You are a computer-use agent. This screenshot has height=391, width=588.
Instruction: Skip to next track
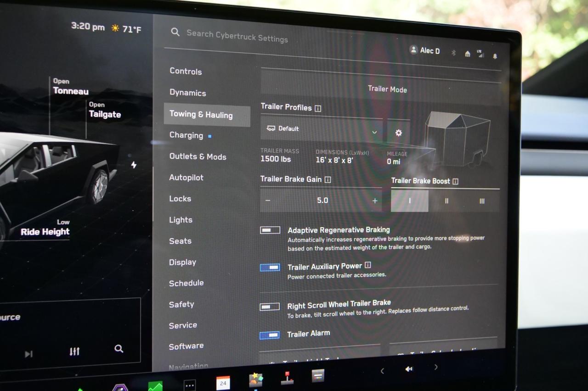click(28, 354)
